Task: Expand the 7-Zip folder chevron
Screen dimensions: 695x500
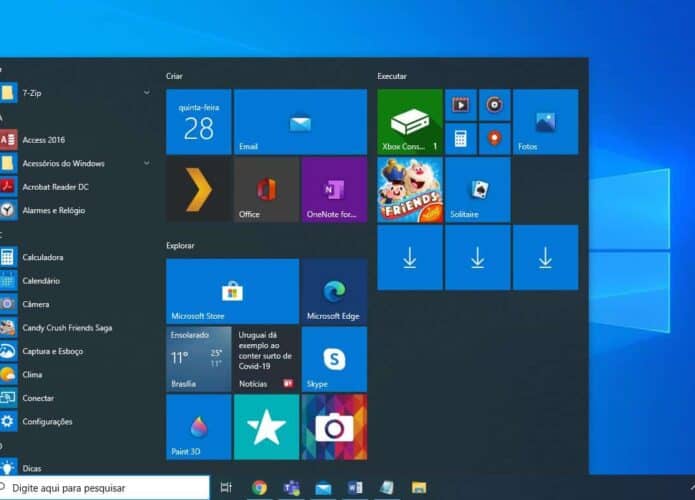Action: coord(147,93)
